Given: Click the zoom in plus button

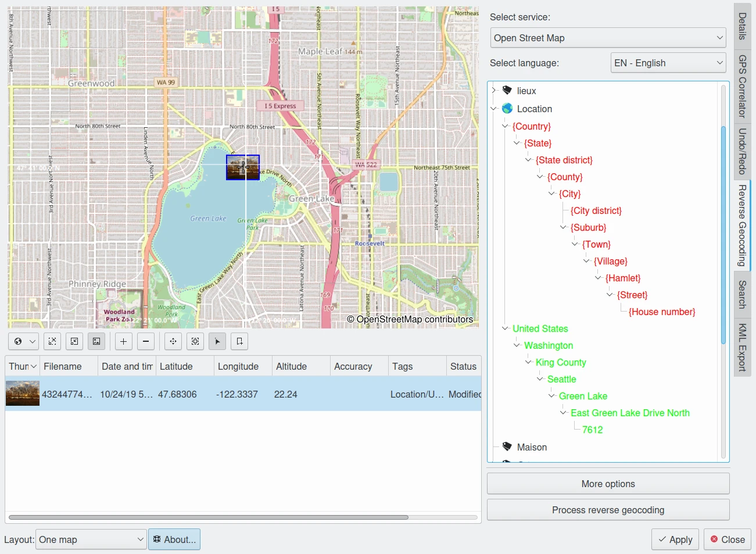Looking at the screenshot, I should (123, 342).
